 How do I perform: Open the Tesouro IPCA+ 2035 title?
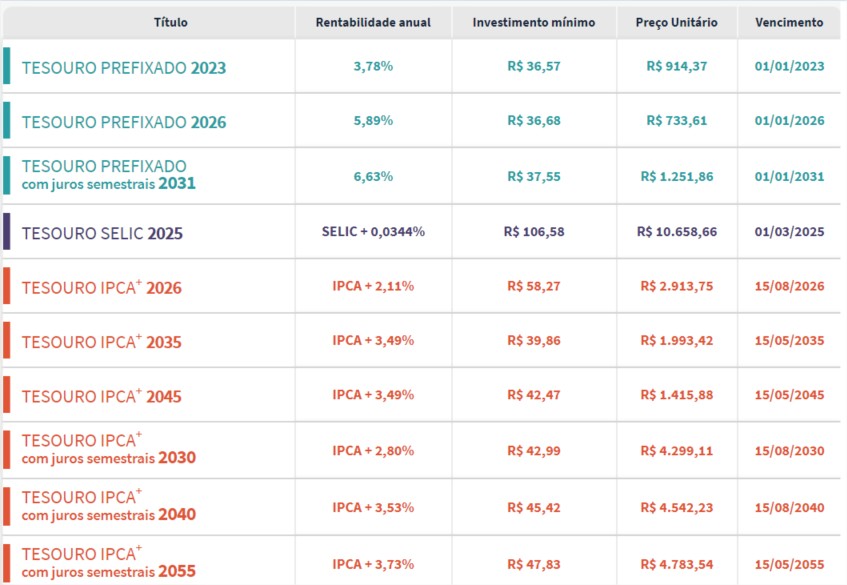pos(102,341)
